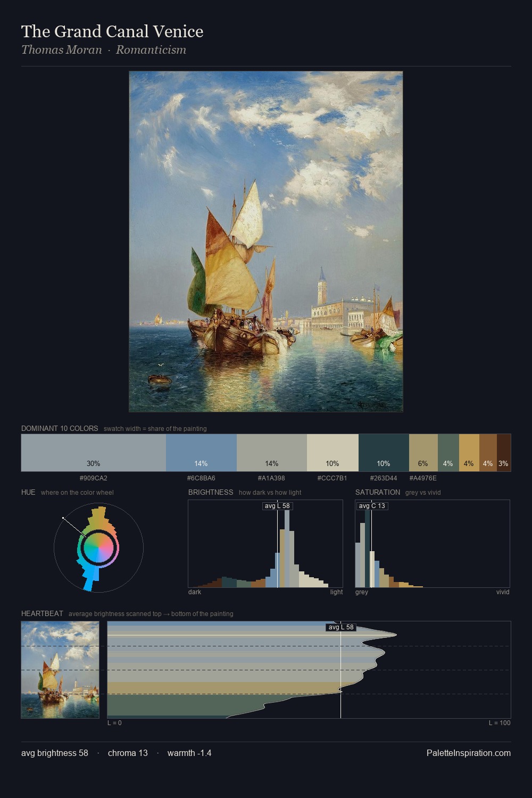Screen dimensions: 532x798
Task: Click the 'avg brightness 58' footer text
Action: click(55, 753)
